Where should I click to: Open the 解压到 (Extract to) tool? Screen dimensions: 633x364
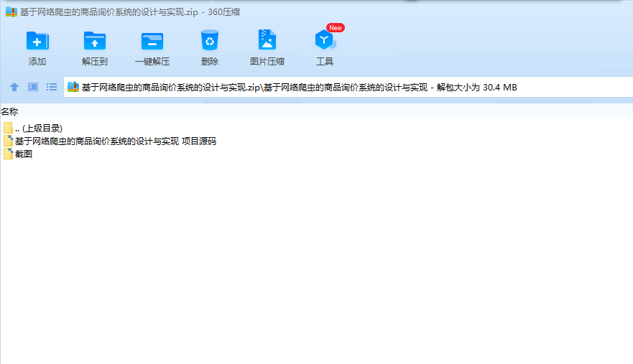pos(94,47)
